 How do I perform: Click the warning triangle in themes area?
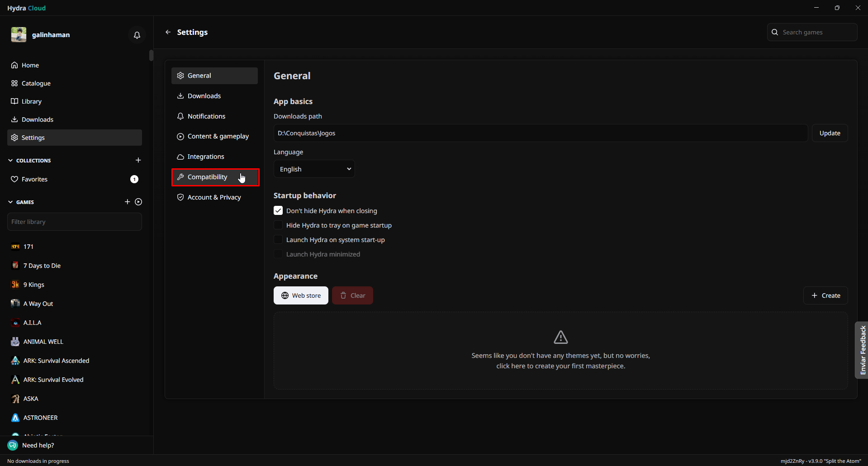pyautogui.click(x=560, y=337)
